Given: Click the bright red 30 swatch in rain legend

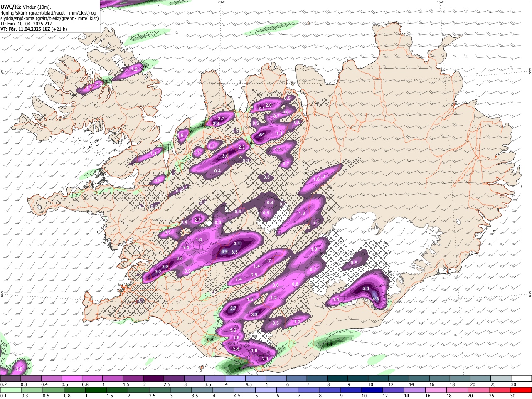Looking at the screenshot, I should 521,390.
